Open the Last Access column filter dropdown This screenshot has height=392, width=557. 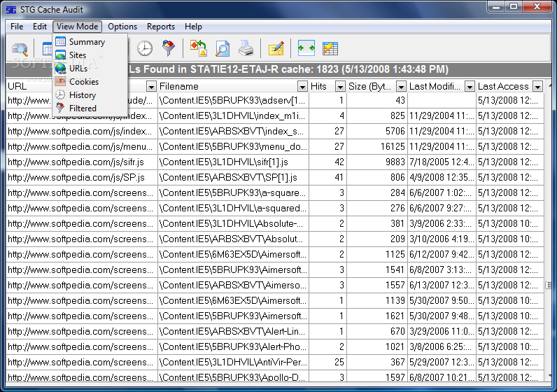click(538, 86)
